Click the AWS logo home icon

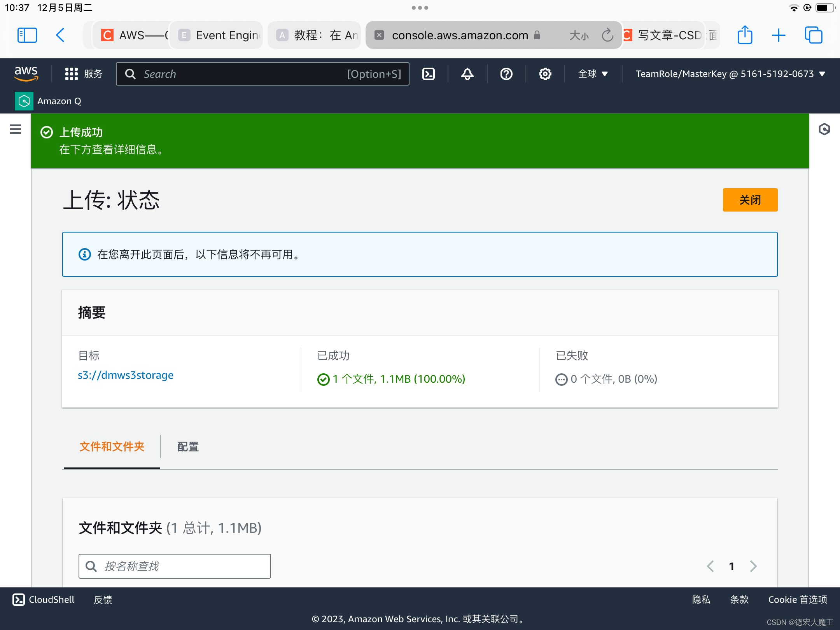26,73
